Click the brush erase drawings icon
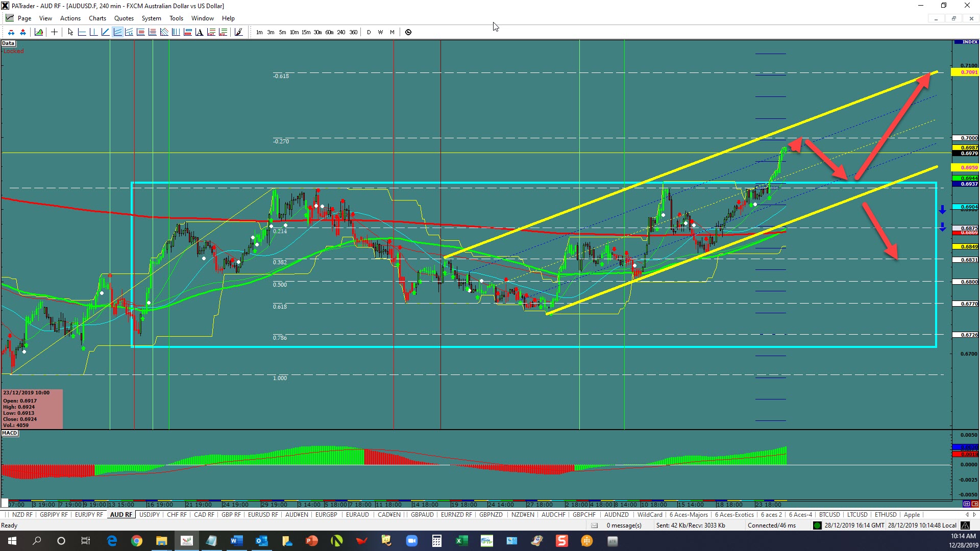 point(238,32)
